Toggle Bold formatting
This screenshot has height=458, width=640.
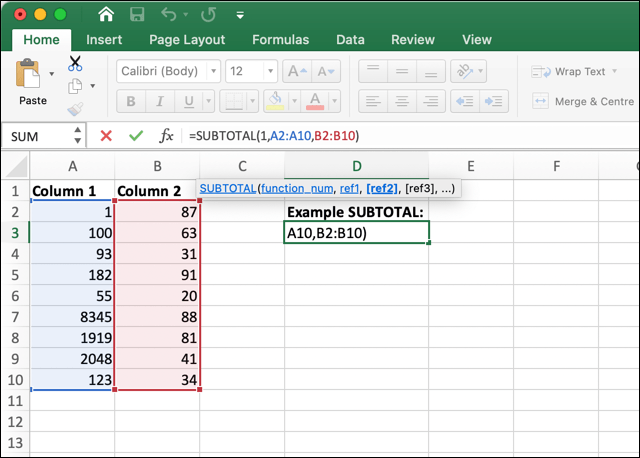[x=131, y=101]
